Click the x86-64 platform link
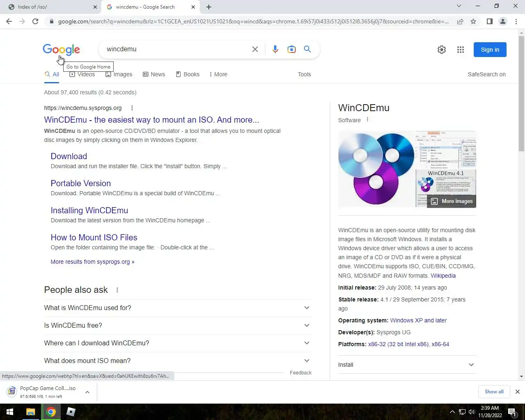Viewport: 525px width, 420px height. pos(441,344)
